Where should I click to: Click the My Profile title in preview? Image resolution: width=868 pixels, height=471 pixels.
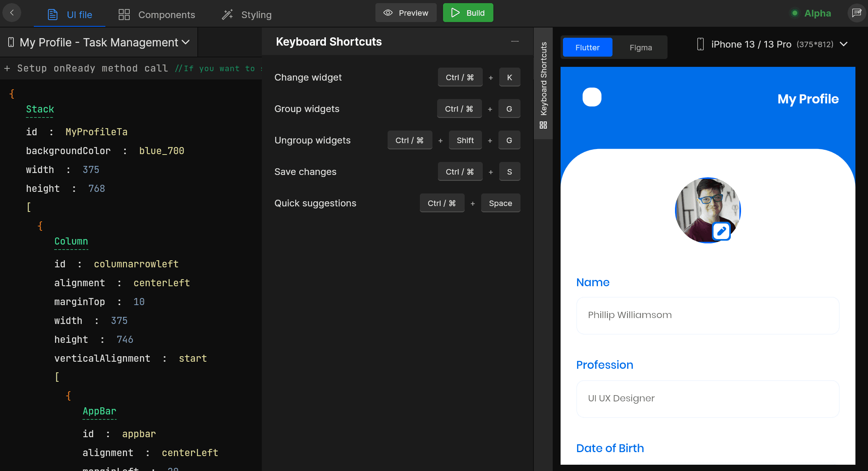point(808,99)
